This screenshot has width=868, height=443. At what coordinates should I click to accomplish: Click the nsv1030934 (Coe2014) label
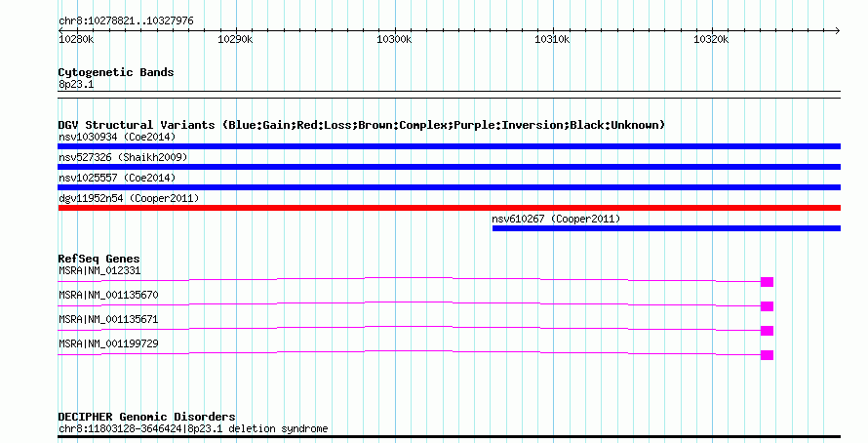[x=117, y=137]
